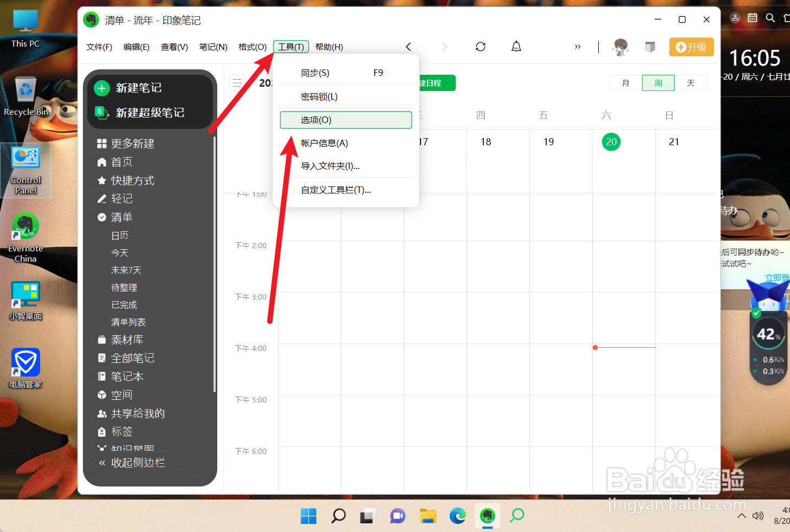Screen dimensions: 790x532
Task: Select date 18 in calendar header
Action: pyautogui.click(x=486, y=142)
